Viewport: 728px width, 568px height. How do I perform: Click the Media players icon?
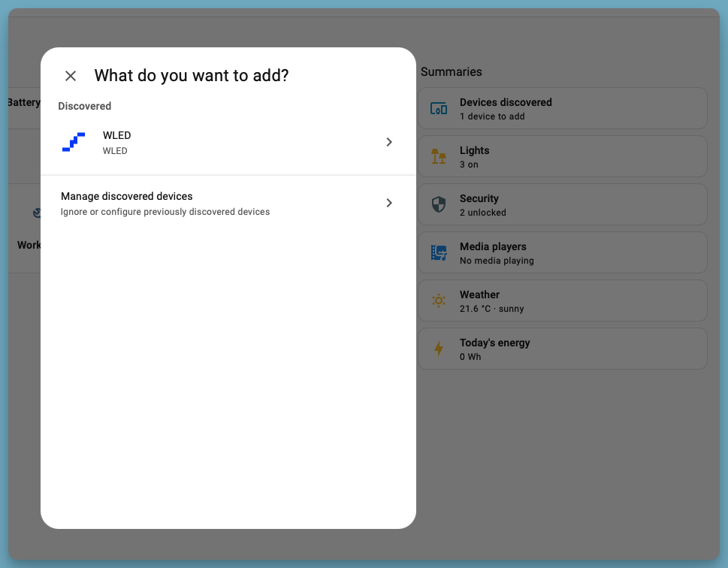pyautogui.click(x=439, y=252)
